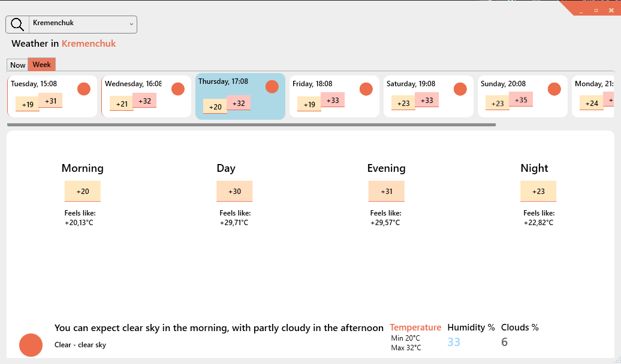Click the horizontal scrollbar under day cards
This screenshot has width=621, height=364.
[x=252, y=125]
